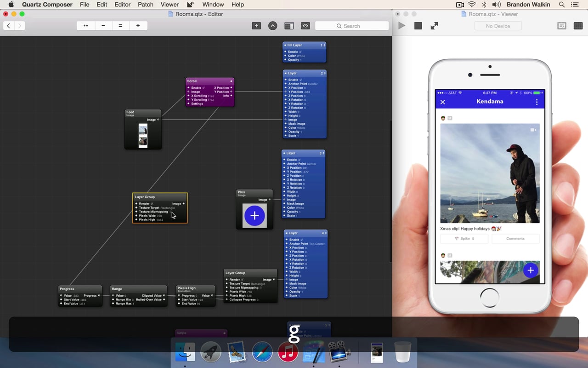The image size is (588, 368).
Task: Toggle Enable checkbox on Layer 4 patch
Action: 301,240
